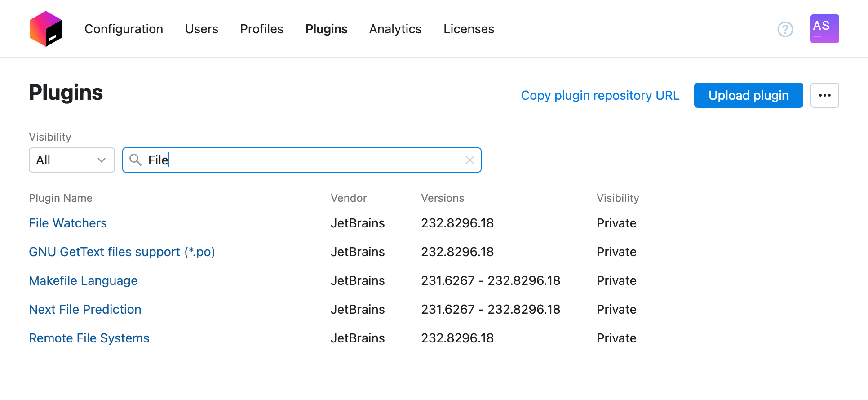Click version 232.8296.18 in Remote File Systems row
The width and height of the screenshot is (868, 400).
click(x=457, y=338)
